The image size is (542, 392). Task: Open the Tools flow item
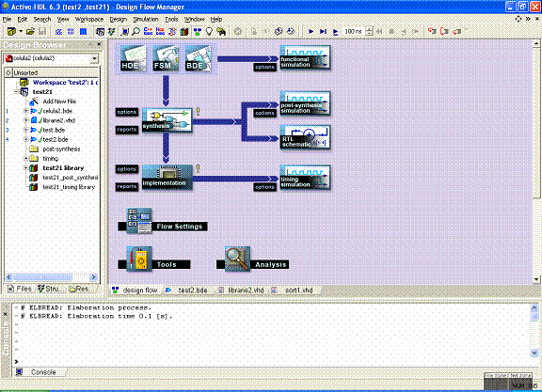[x=154, y=260]
